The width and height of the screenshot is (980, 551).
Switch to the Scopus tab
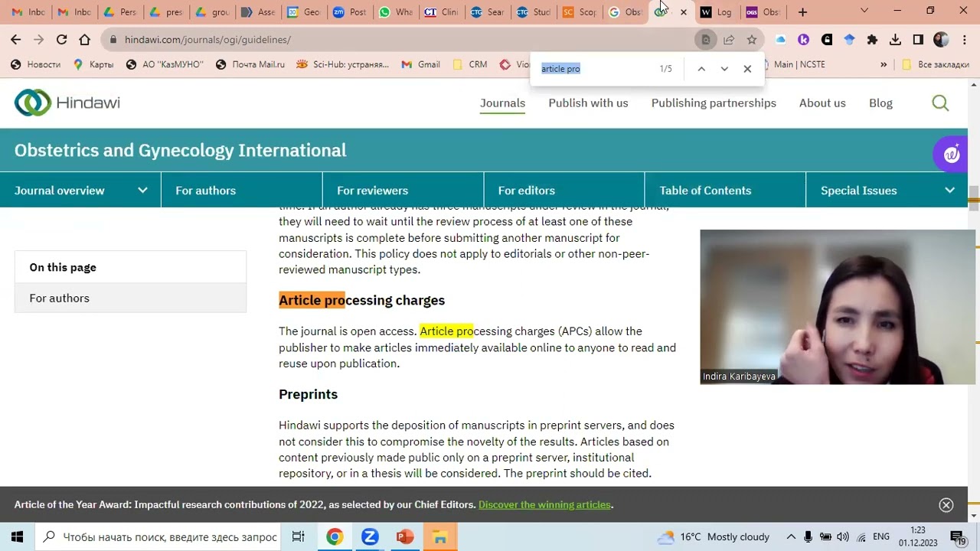[580, 12]
